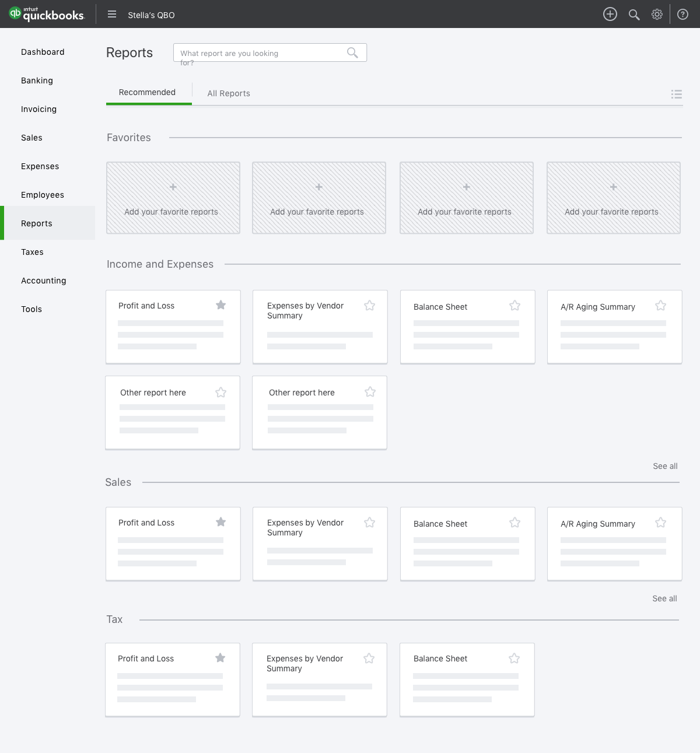The height and width of the screenshot is (753, 700).
Task: Unstar Profit and Loss in Tax section
Action: pyautogui.click(x=220, y=658)
